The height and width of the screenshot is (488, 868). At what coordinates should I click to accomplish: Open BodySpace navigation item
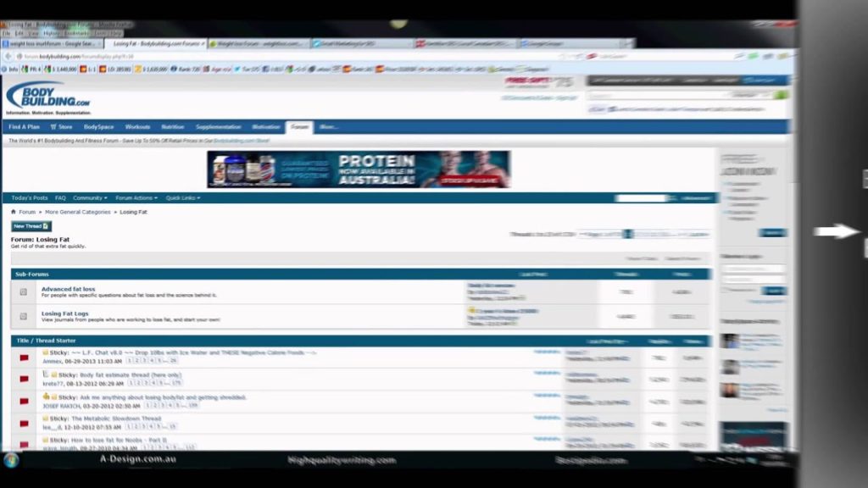98,127
